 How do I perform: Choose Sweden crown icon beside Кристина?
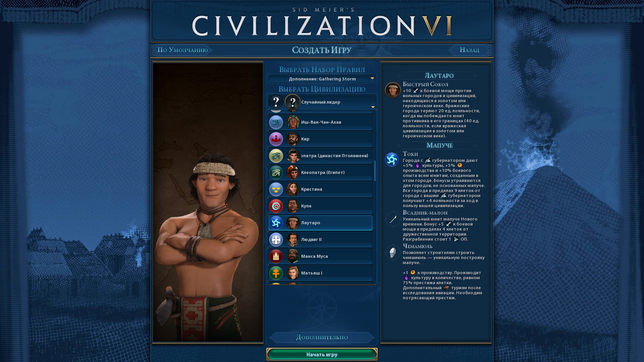[276, 189]
